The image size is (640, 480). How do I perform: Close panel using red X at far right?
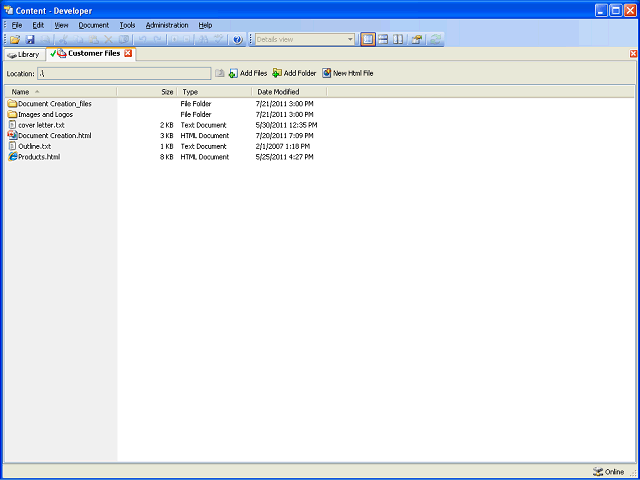[x=633, y=53]
